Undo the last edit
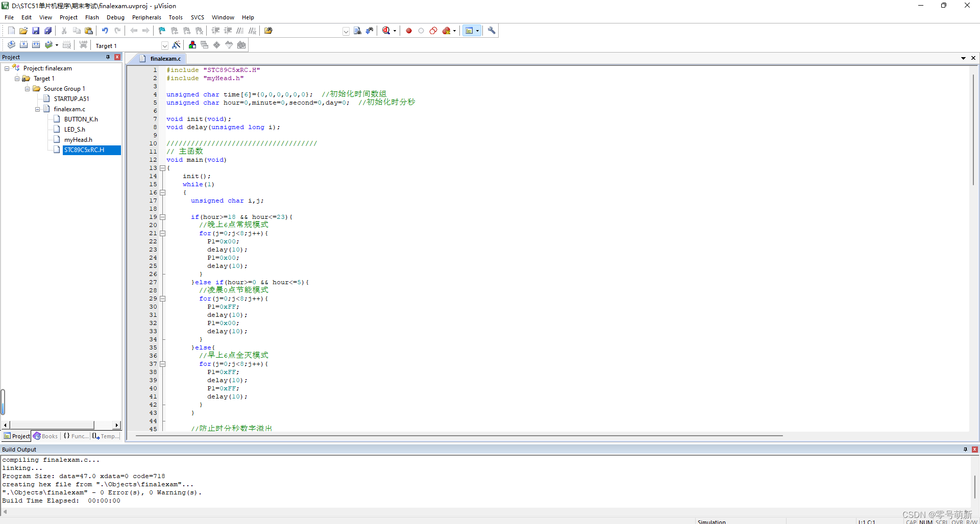This screenshot has height=524, width=980. coord(105,31)
